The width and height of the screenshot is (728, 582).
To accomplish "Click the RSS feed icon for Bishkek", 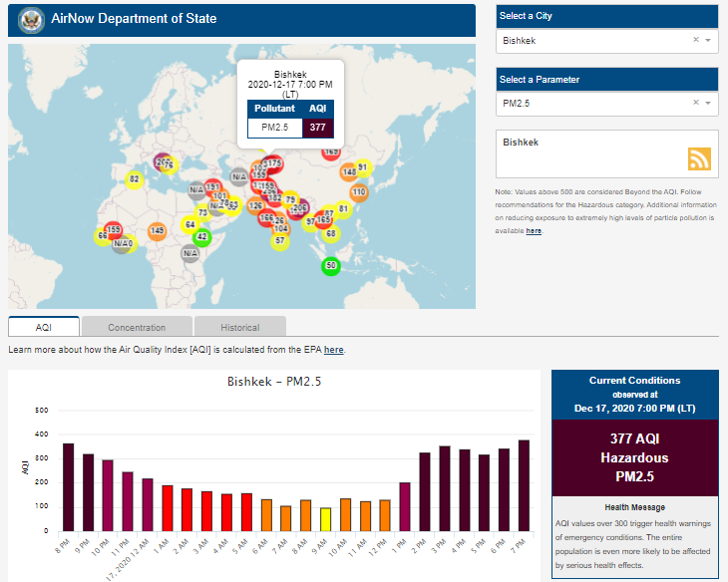I will (699, 158).
